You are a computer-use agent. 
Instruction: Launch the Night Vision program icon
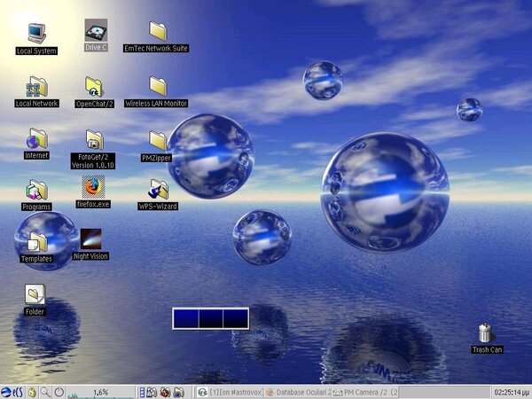pos(90,239)
